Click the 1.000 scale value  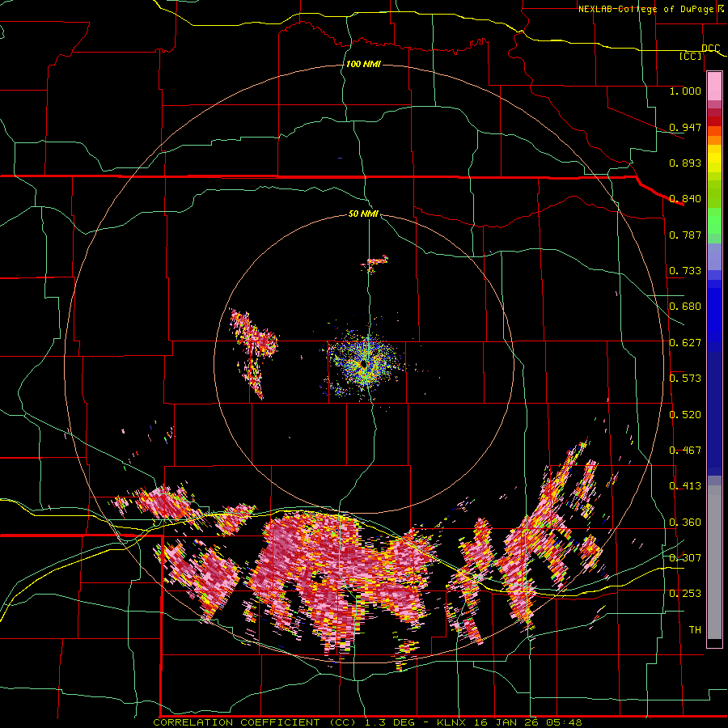(685, 91)
